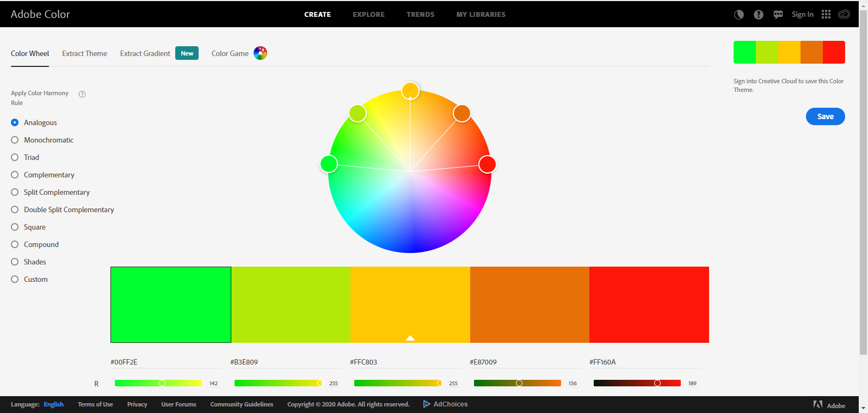This screenshot has height=413, width=868.
Task: Open the Creative Cloud icon
Action: [x=844, y=14]
